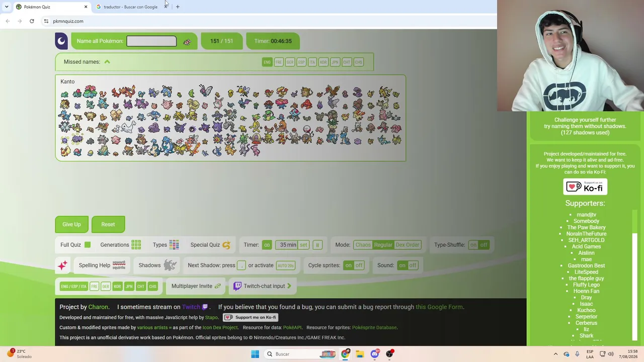Open weather widget showing 23°C
644x362 pixels.
19,354
